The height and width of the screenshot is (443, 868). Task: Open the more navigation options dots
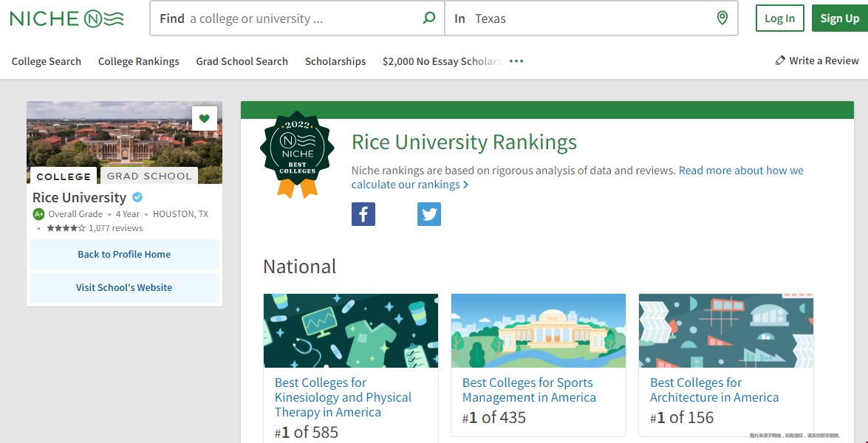(x=516, y=61)
